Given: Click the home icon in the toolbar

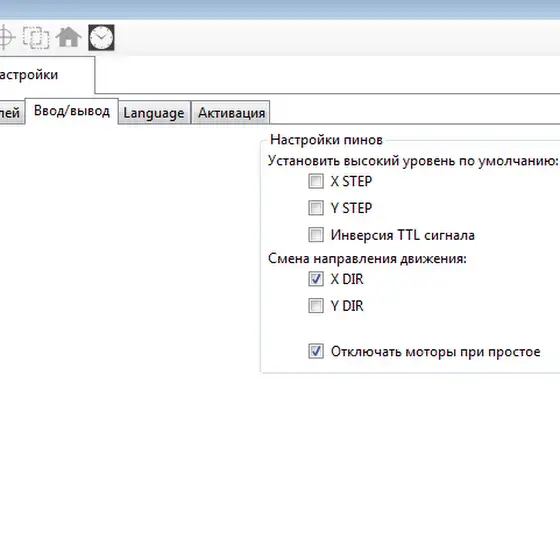Looking at the screenshot, I should click(x=69, y=37).
